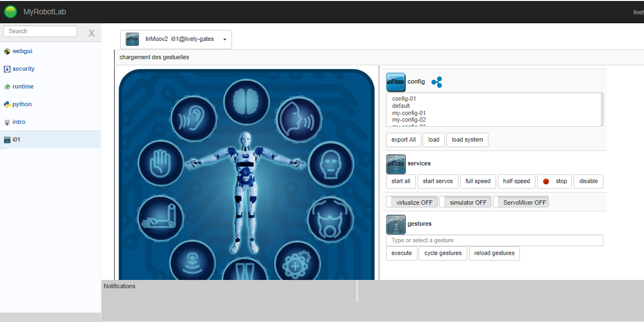Click the green MyRobotLab status circle
Screen dimensions: 644x322
coord(11,12)
